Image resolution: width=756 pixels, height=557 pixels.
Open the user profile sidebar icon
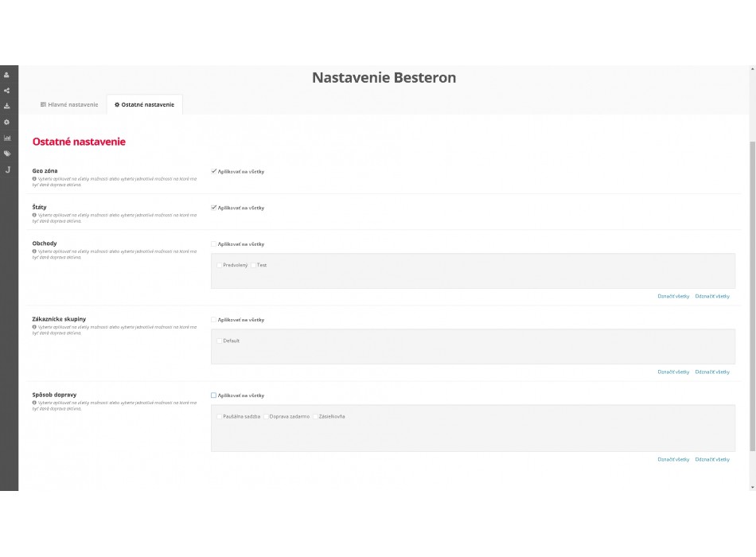point(6,75)
